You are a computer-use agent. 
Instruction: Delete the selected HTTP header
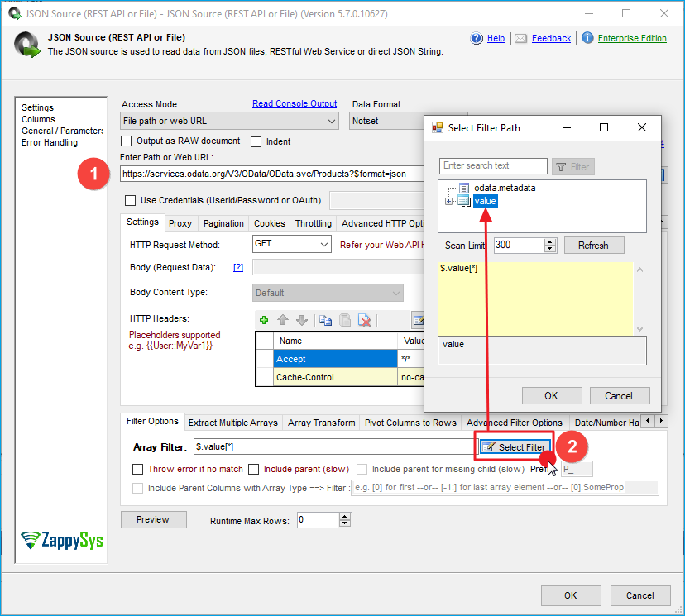(363, 320)
